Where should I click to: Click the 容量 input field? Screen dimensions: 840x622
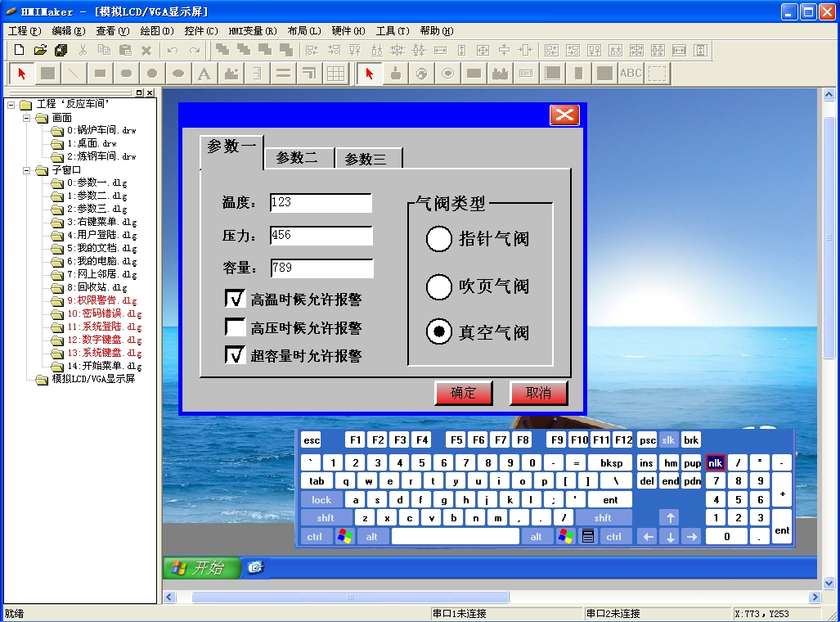coord(321,268)
